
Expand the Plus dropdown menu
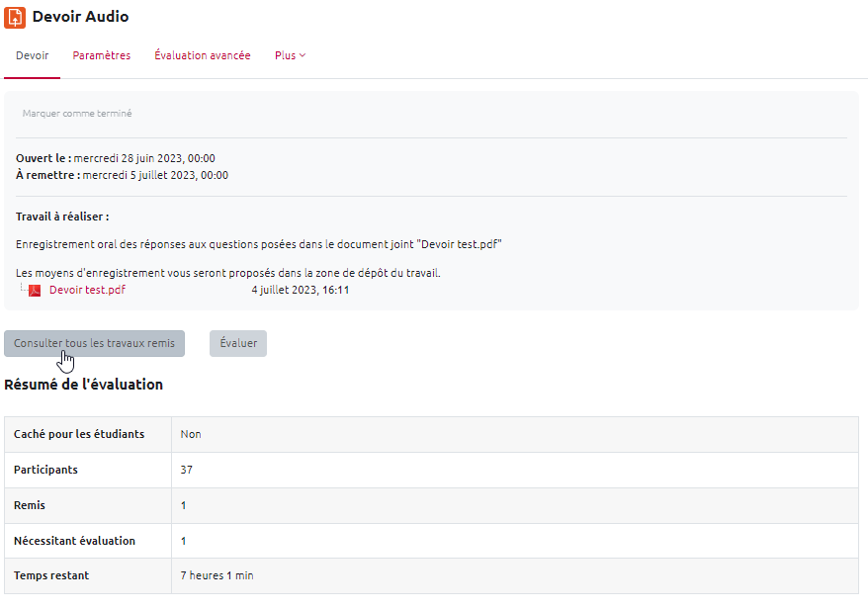[x=290, y=56]
